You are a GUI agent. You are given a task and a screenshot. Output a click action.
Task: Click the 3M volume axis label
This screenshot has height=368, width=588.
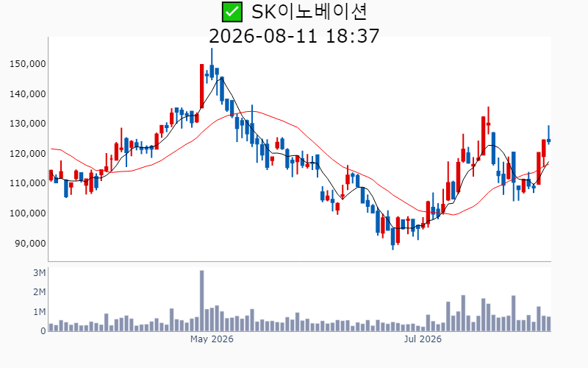pyautogui.click(x=39, y=273)
